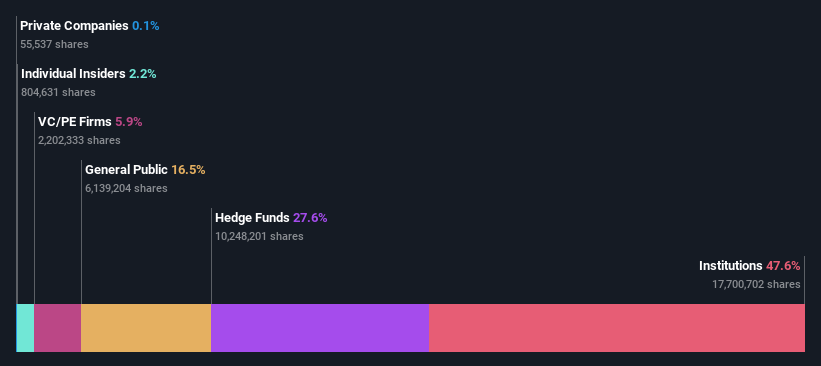Click the teal Individual Insiders bar segment
Viewport: 821px width, 366px height.
(26, 328)
